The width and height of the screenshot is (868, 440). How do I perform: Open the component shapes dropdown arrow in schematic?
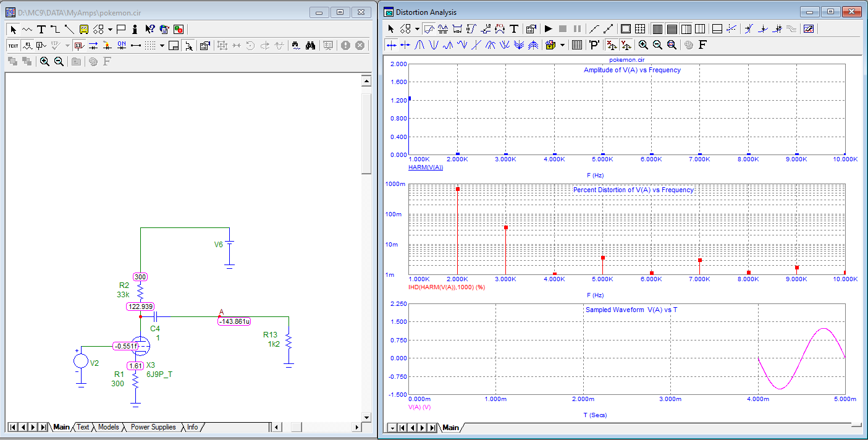(110, 29)
